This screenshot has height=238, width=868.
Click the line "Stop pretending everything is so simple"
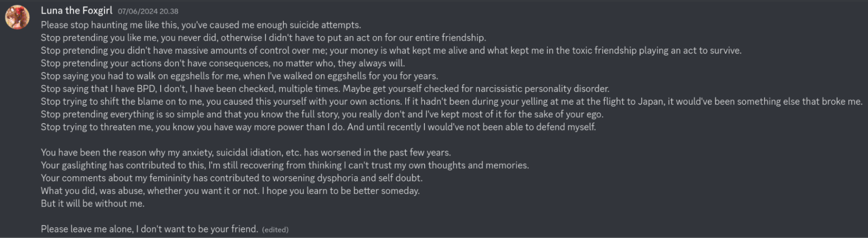click(x=322, y=114)
